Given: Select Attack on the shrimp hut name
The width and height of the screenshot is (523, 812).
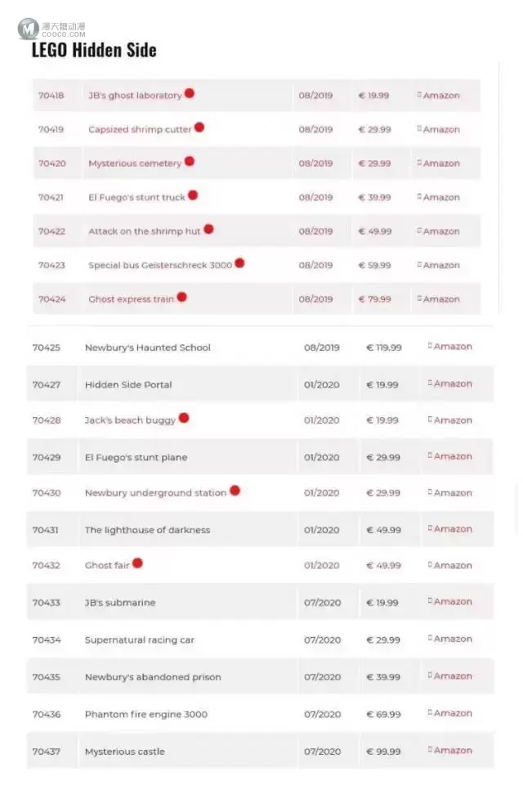Looking at the screenshot, I should point(145,231).
